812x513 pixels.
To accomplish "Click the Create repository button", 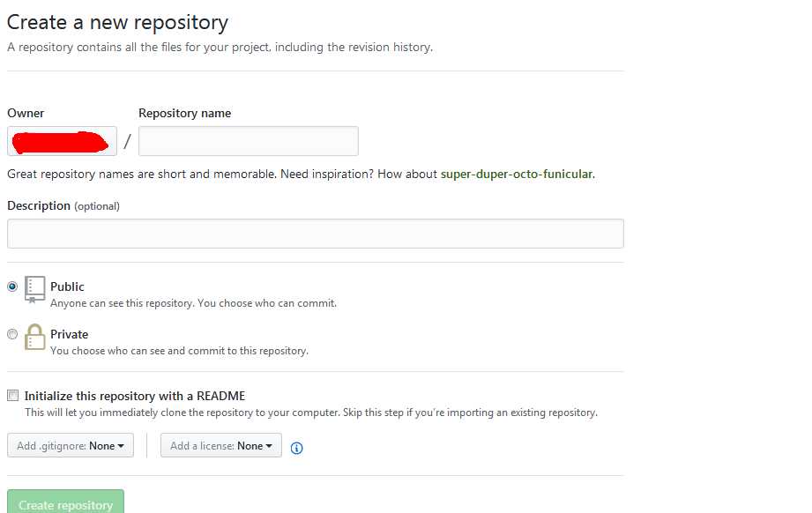I will coord(66,502).
